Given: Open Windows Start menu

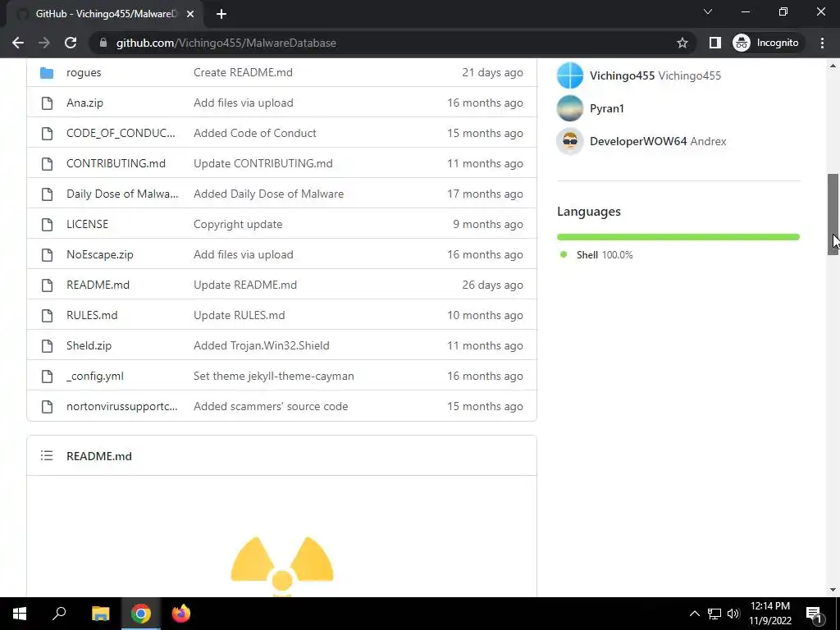Looking at the screenshot, I should click(20, 614).
